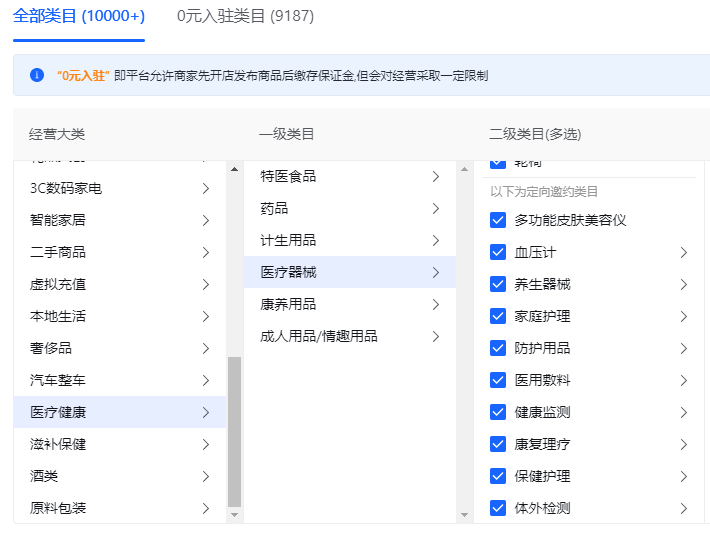Image resolution: width=710 pixels, height=535 pixels.
Task: Click the chevron icon next to 酒类
Action: 205,476
